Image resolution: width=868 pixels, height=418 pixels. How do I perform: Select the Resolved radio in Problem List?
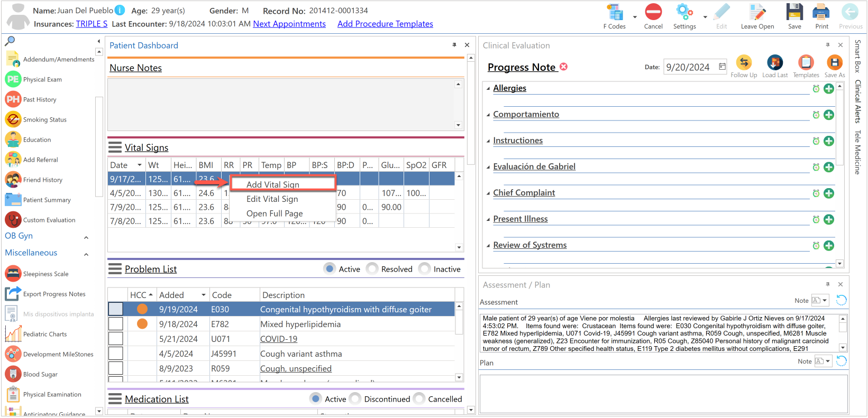click(x=372, y=268)
